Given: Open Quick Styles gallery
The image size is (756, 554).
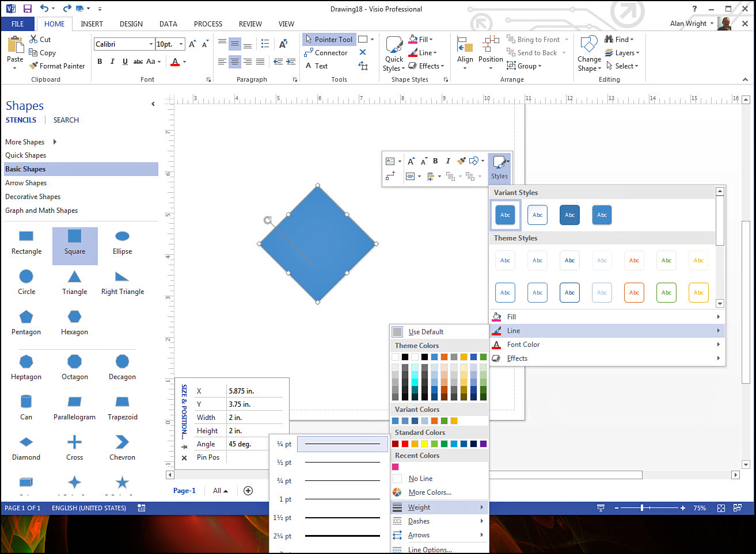Looking at the screenshot, I should pos(394,54).
